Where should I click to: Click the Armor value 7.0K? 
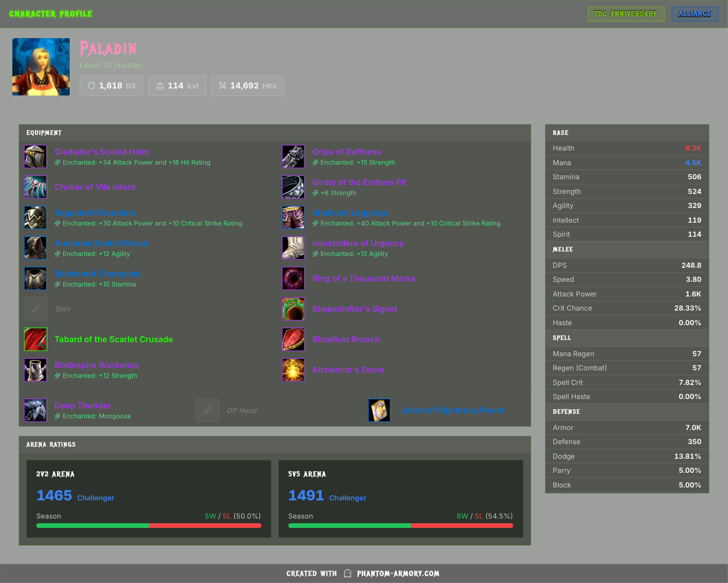coord(693,428)
